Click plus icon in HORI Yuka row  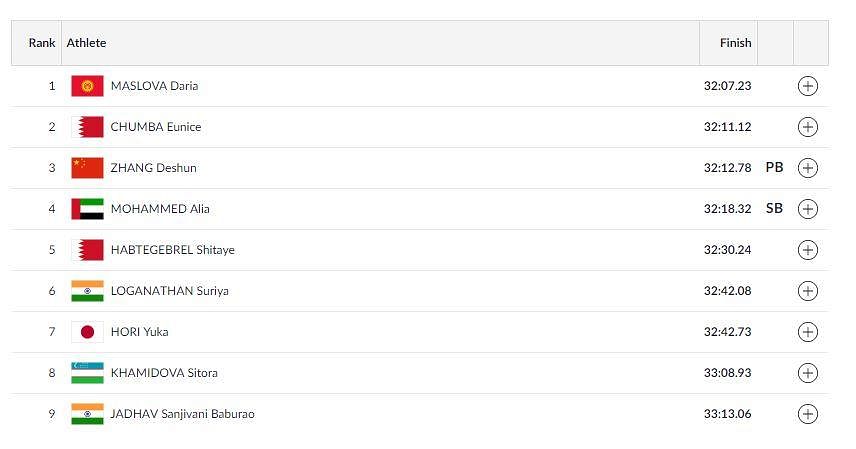[807, 332]
